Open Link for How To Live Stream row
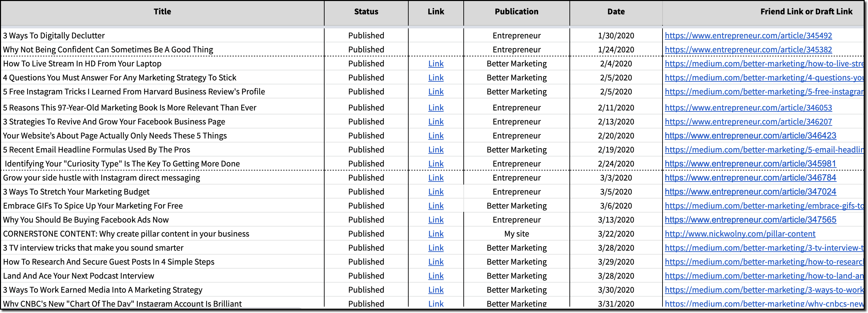Screen dimensions: 868x313 click(x=436, y=64)
